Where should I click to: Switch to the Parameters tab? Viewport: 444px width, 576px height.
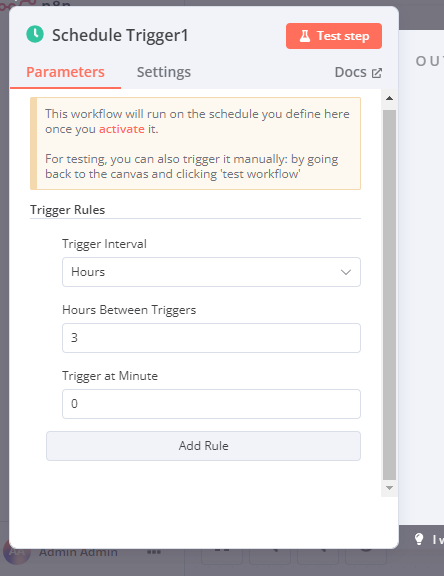click(x=65, y=72)
